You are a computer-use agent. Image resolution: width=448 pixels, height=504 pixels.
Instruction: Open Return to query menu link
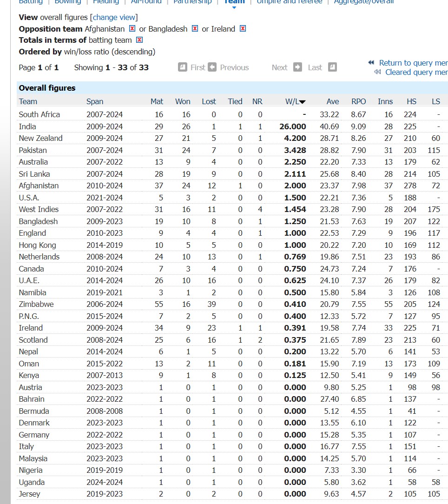coord(413,63)
